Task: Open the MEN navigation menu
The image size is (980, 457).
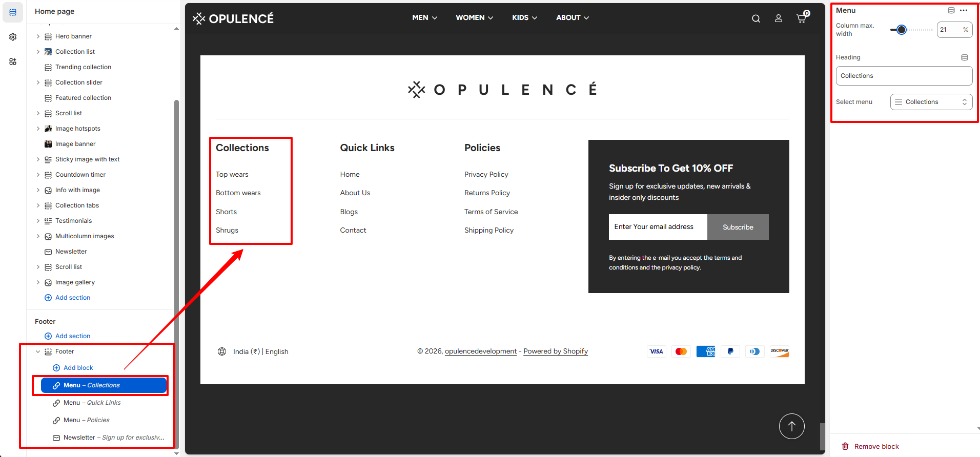Action: tap(425, 17)
